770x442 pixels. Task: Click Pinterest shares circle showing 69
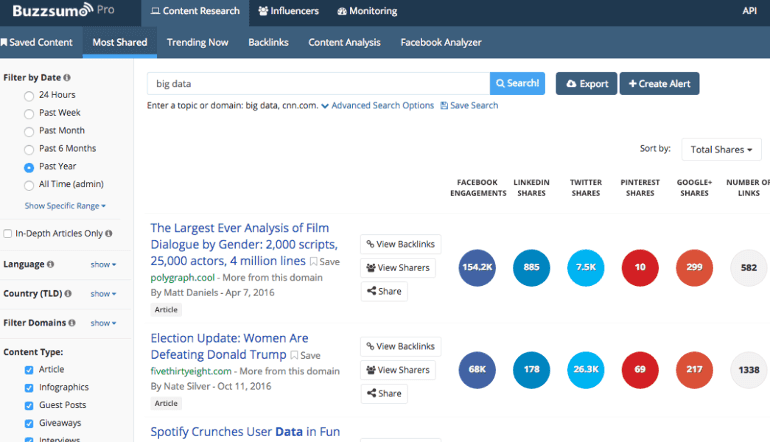[x=640, y=370]
